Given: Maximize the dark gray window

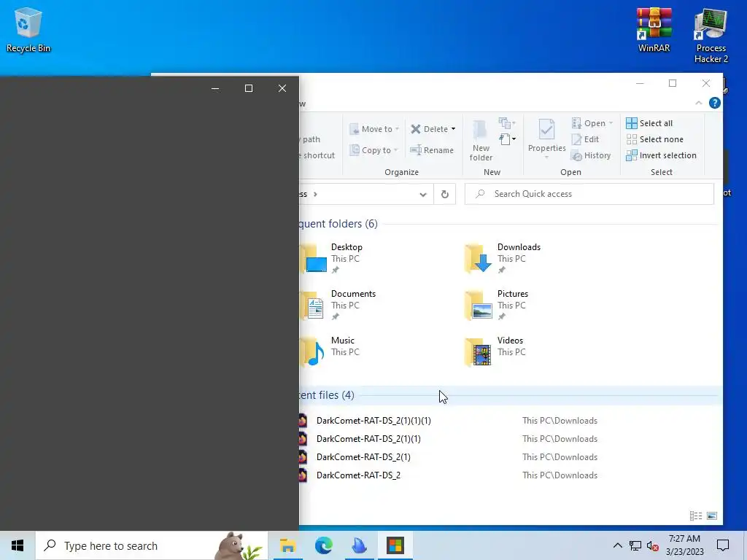Looking at the screenshot, I should pos(249,88).
